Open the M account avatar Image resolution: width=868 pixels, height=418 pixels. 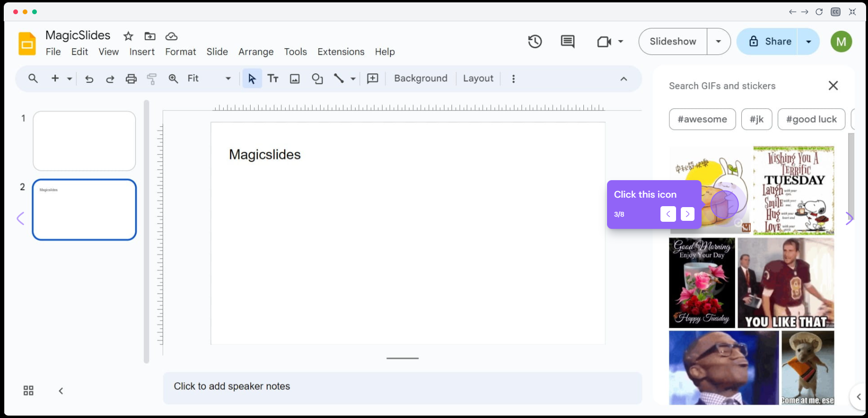click(842, 42)
